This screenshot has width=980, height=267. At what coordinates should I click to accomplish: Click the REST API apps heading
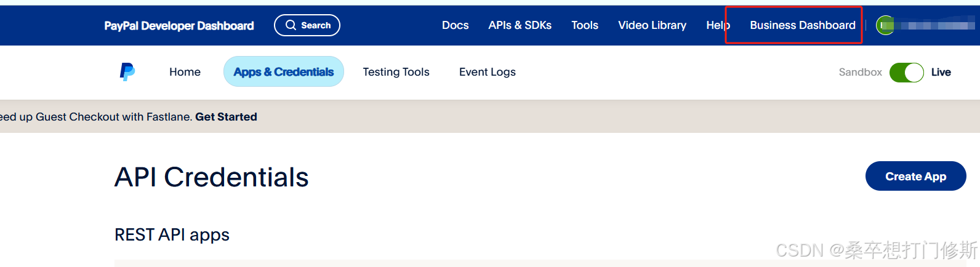(172, 235)
